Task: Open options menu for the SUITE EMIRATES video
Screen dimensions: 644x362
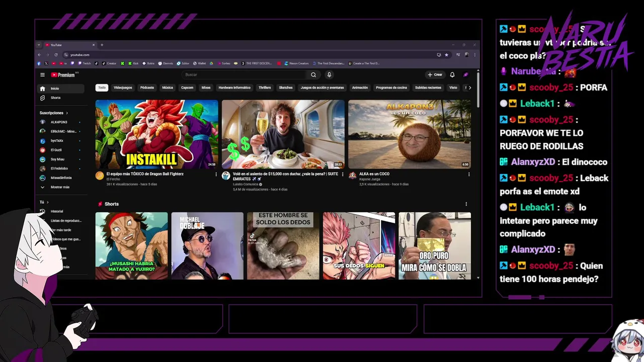Action: click(x=343, y=174)
